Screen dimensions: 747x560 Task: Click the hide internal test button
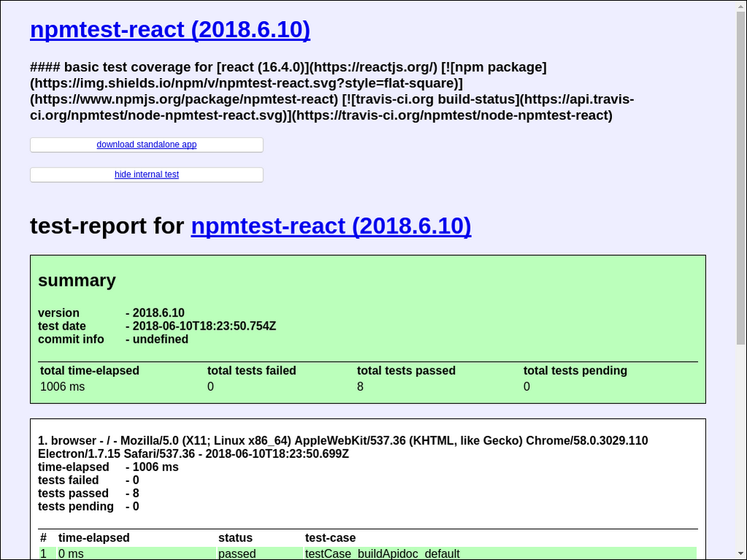click(x=147, y=175)
